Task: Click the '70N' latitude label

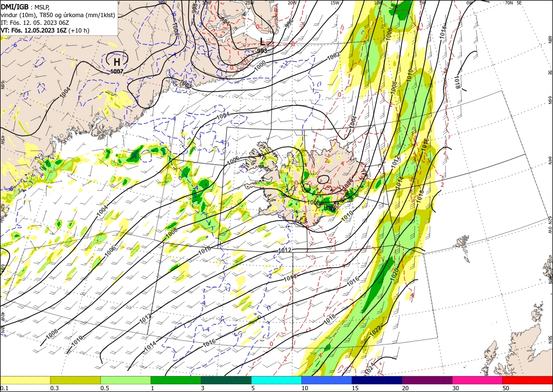Action: tap(509, 3)
